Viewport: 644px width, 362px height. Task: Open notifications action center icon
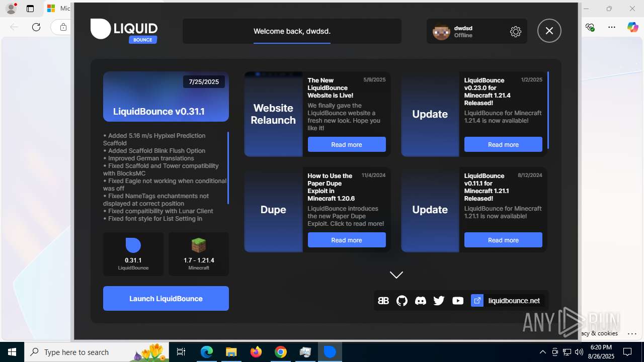point(627,352)
